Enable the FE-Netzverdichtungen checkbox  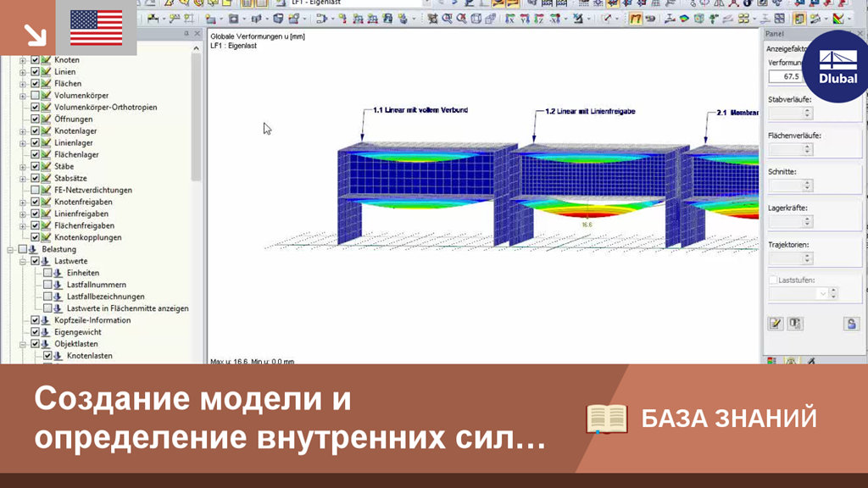(35, 190)
